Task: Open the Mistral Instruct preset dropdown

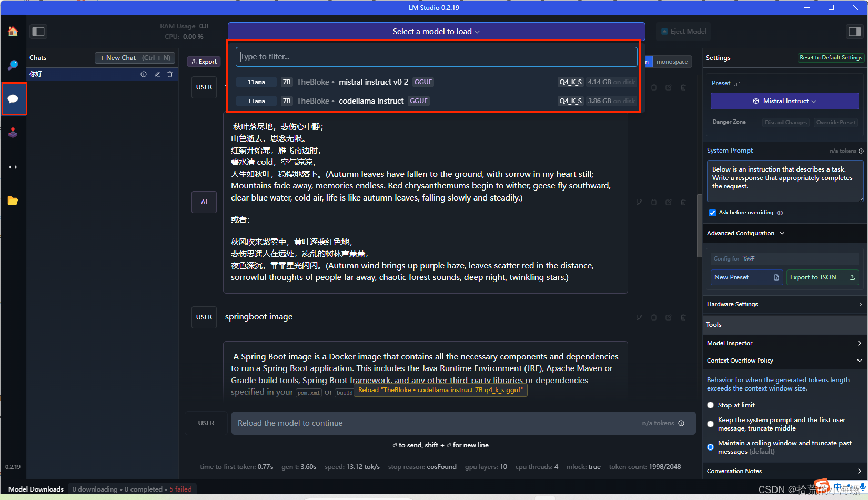Action: 784,101
